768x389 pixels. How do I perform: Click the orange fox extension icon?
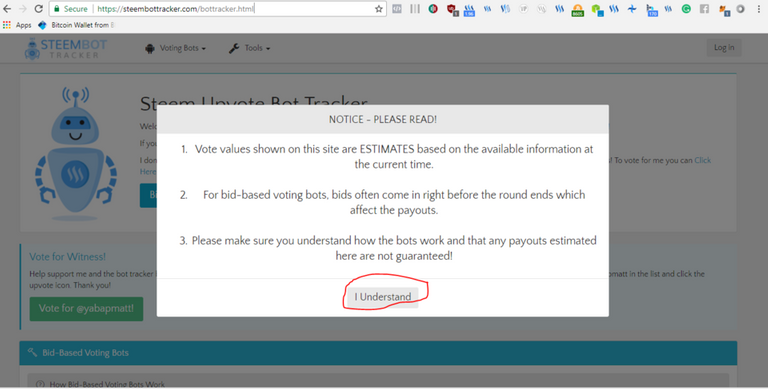[723, 10]
